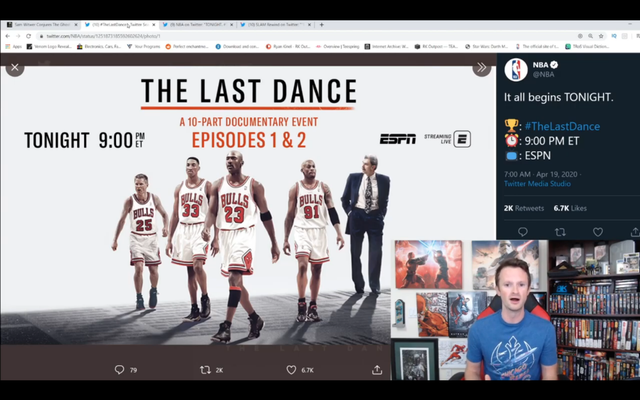The width and height of the screenshot is (640, 400).
Task: Open the 'Download and con...' bookmark
Action: click(x=237, y=47)
